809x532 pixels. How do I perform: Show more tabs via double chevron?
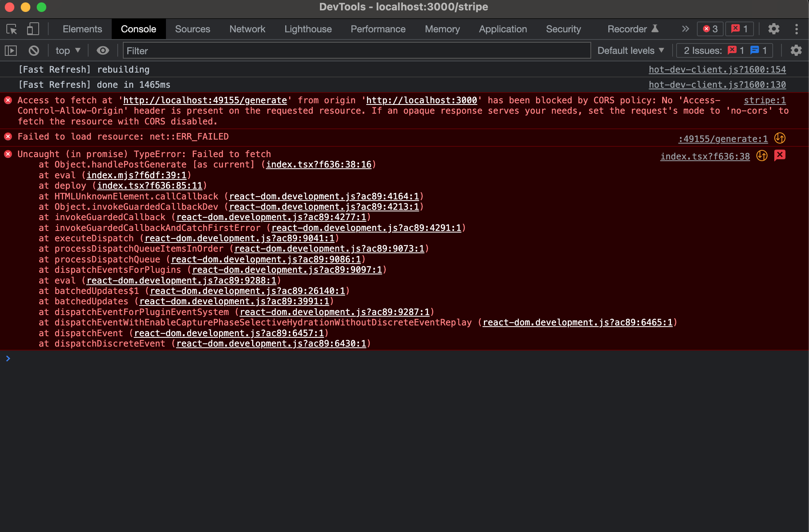coord(685,29)
